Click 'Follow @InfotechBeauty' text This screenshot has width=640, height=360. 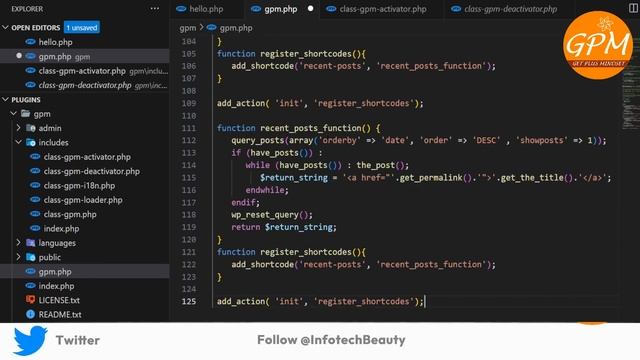point(331,340)
